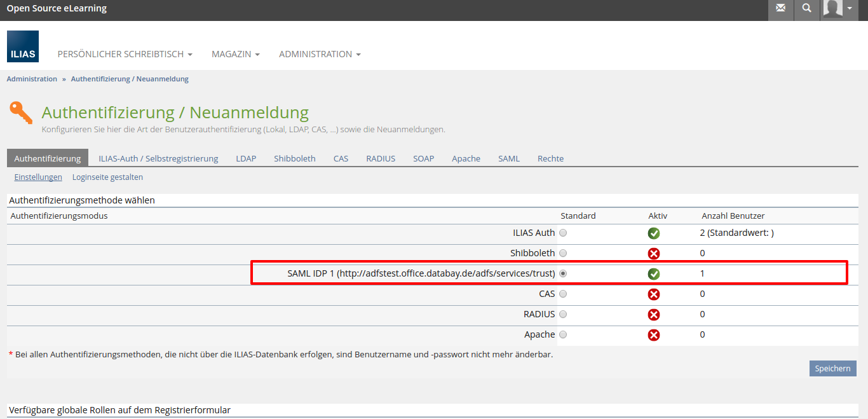Choose Apache as standard authentication

tap(563, 334)
